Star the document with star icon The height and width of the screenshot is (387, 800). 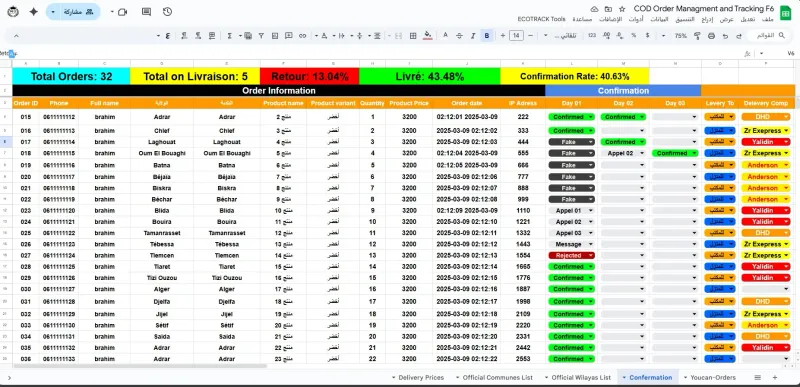click(622, 9)
